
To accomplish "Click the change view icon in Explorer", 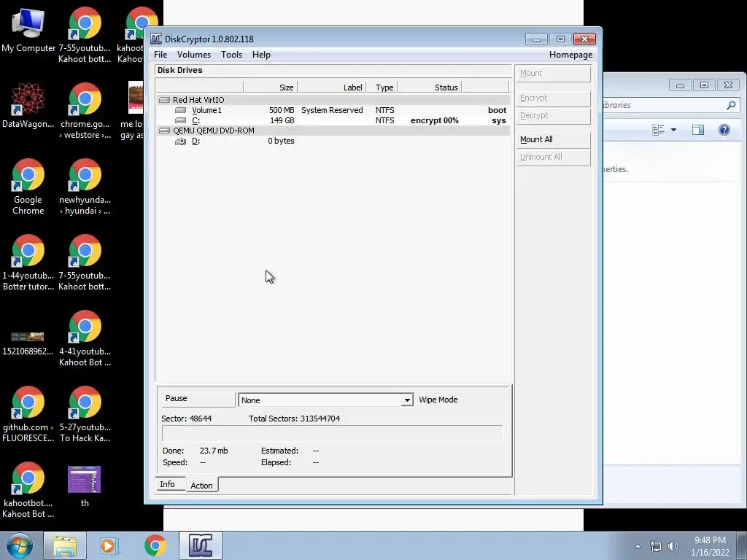I will 658,130.
